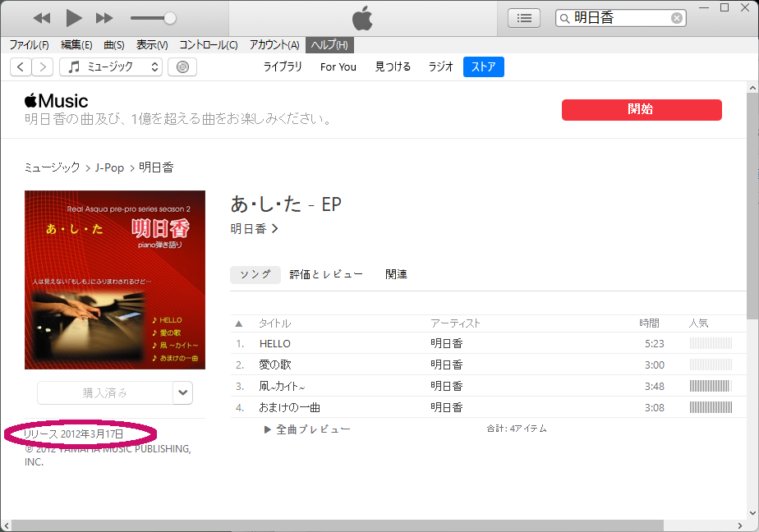Click the red 開始 button
The height and width of the screenshot is (532, 759).
[642, 110]
